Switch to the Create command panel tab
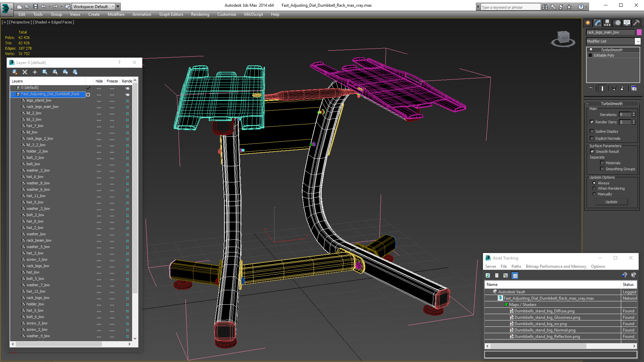 (588, 23)
